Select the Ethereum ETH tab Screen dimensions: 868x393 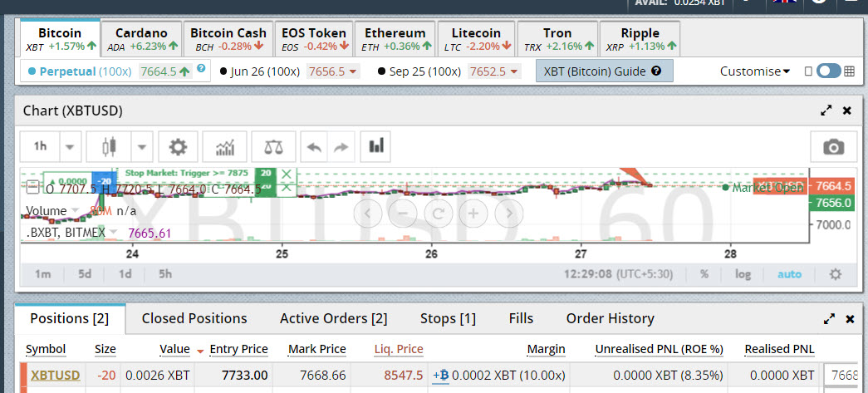coord(395,39)
